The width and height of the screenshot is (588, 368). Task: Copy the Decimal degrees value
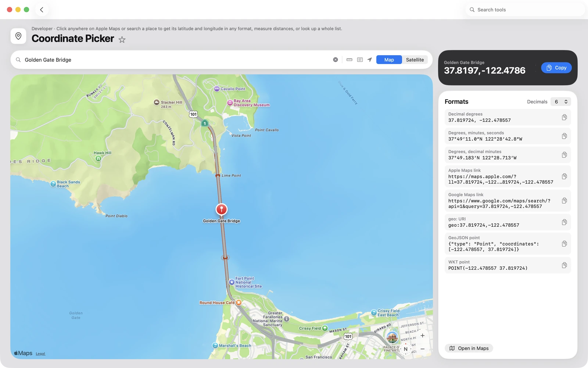[x=564, y=117]
